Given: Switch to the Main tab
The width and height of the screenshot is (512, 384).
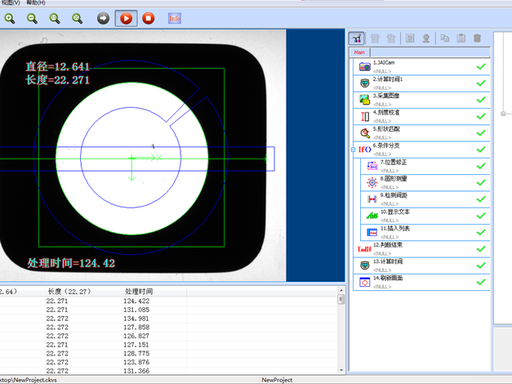Looking at the screenshot, I should point(359,52).
